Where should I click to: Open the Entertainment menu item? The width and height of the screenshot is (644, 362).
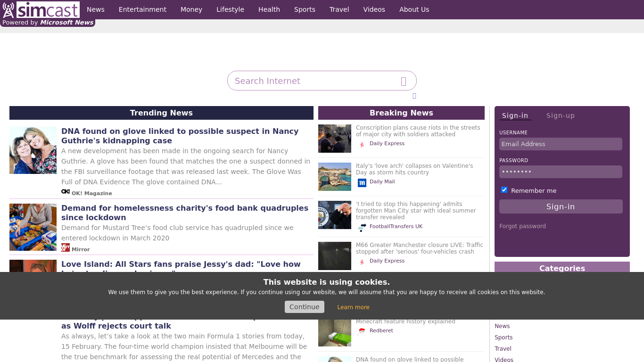coord(142,9)
